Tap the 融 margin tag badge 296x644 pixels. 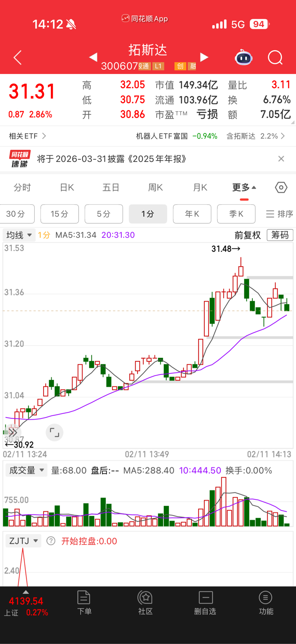click(x=192, y=66)
